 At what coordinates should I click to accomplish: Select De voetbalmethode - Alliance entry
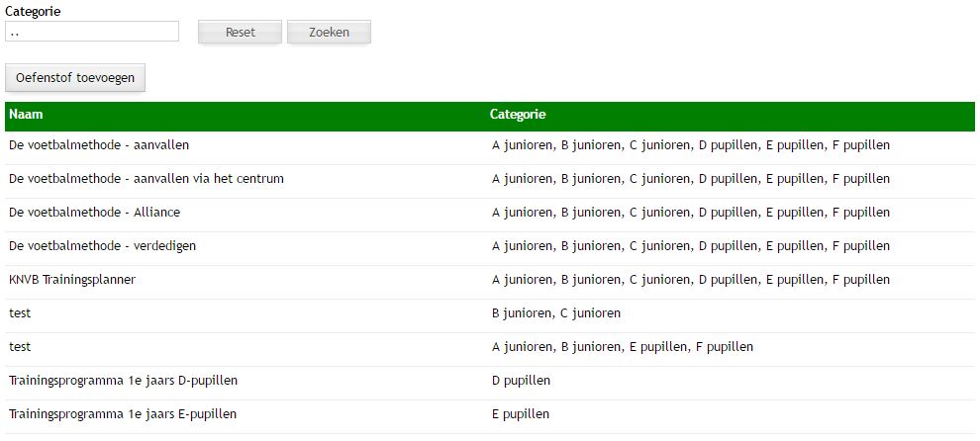[x=95, y=213]
